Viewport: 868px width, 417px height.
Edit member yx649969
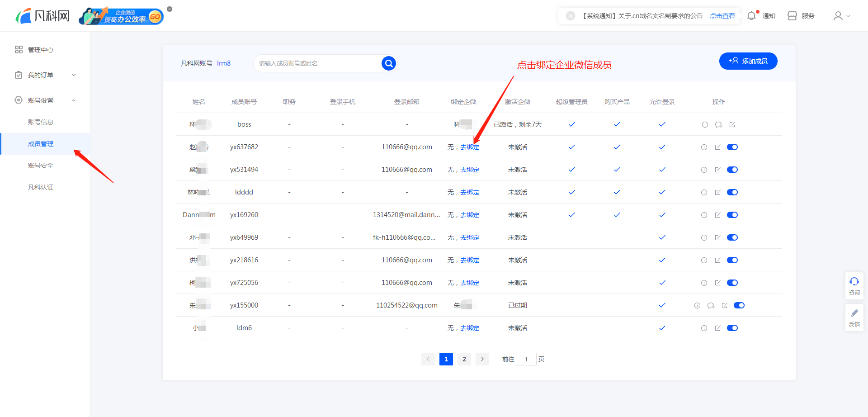[717, 237]
